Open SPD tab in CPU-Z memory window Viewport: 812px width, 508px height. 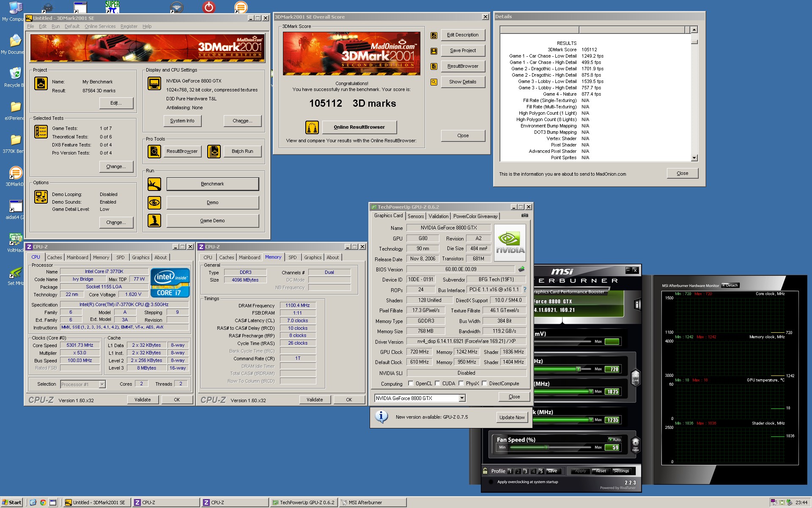click(293, 257)
